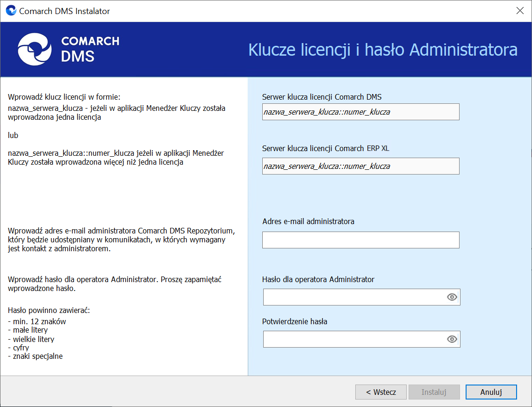Viewport: 532px width, 407px height.
Task: Click the requirement min. 12 znaków
Action: (x=37, y=321)
